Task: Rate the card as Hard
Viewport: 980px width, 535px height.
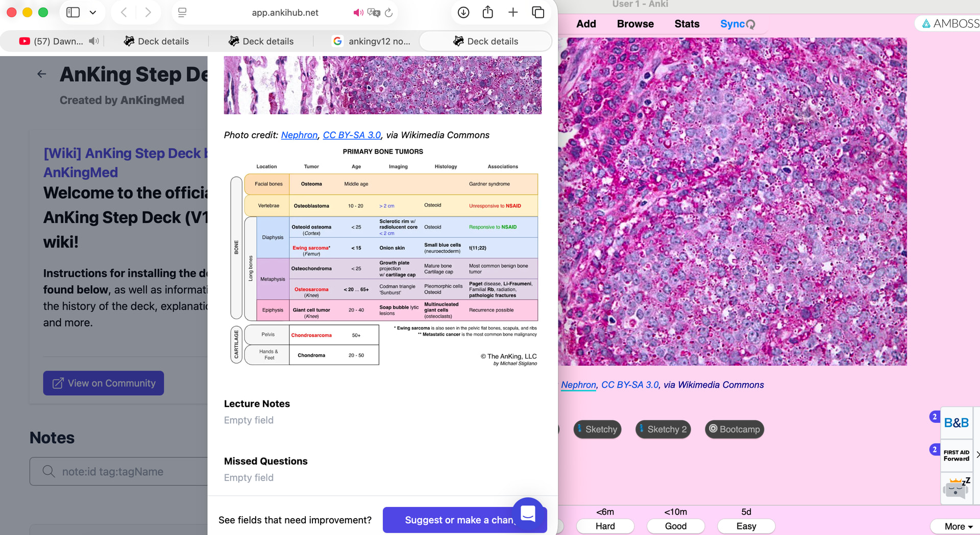Action: 605,526
